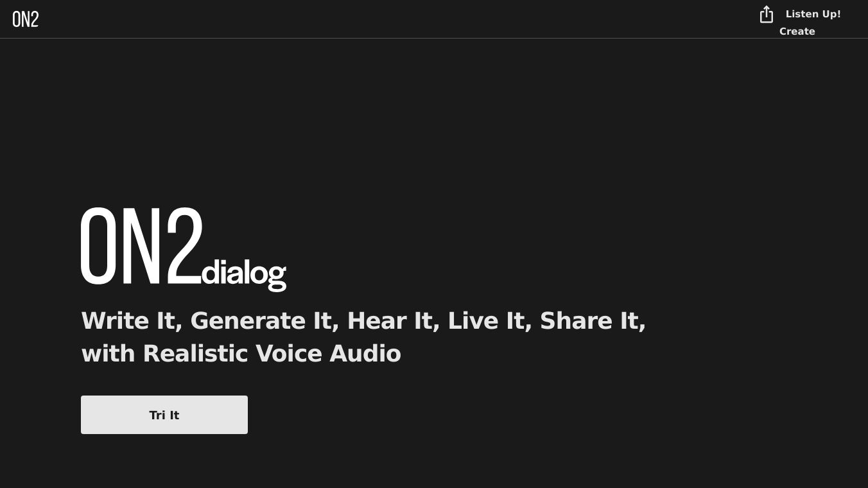868x488 pixels.
Task: Click the ON2 logo in the header
Action: [x=26, y=19]
